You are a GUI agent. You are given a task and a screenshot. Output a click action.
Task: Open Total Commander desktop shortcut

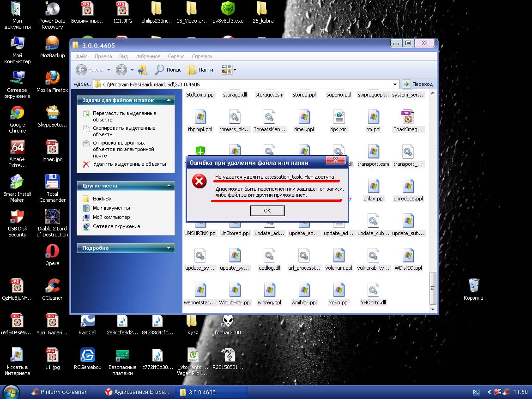click(x=52, y=188)
